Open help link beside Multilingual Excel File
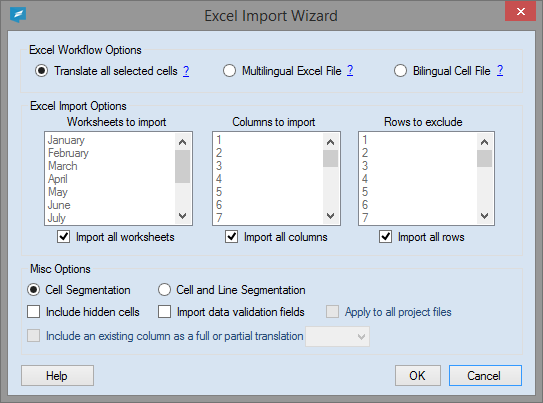This screenshot has width=543, height=403. point(350,71)
